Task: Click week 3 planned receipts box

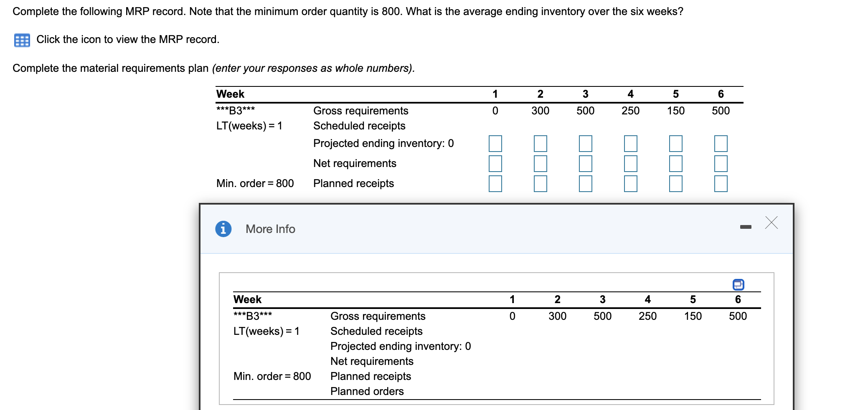Action: 585,184
